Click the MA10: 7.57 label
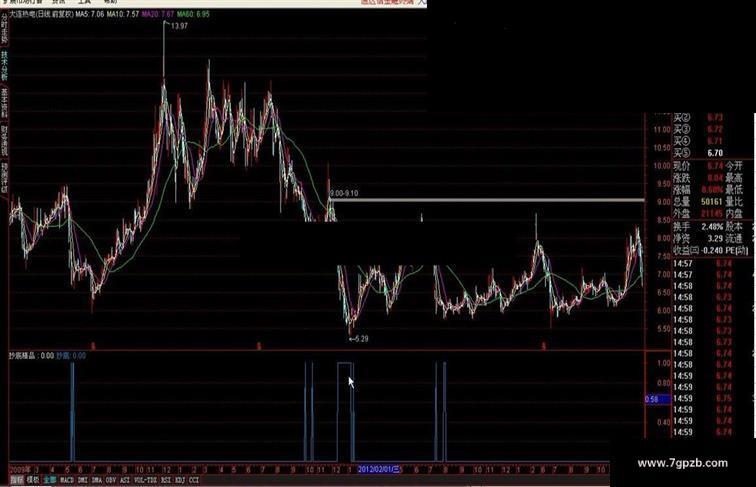 coord(122,14)
